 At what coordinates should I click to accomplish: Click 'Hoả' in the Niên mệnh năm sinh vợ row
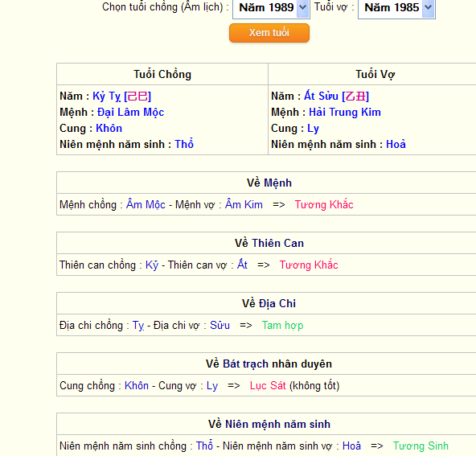(352, 446)
